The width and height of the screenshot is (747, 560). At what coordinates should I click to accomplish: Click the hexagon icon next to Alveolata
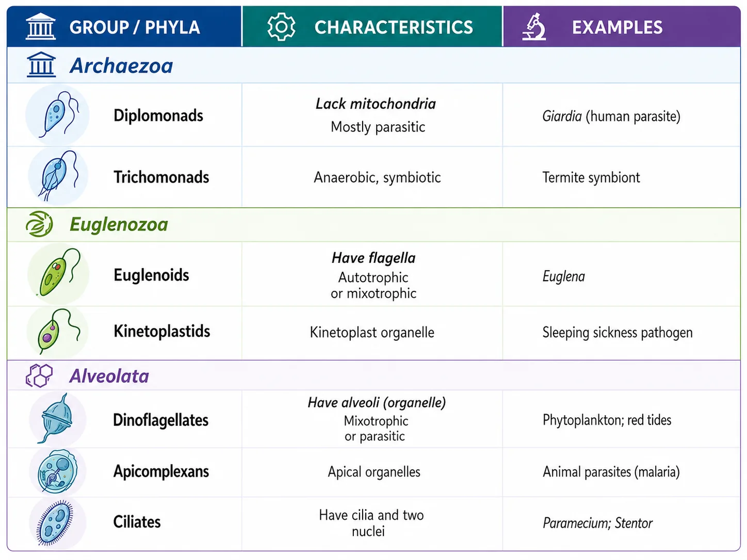(39, 375)
